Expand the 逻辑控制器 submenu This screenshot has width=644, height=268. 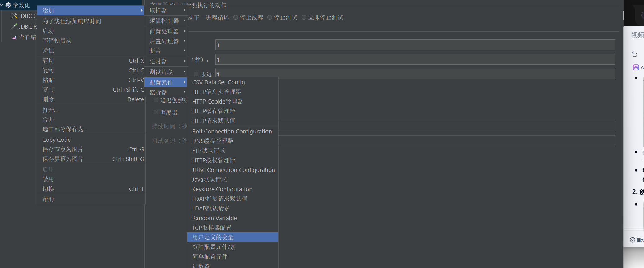click(166, 21)
